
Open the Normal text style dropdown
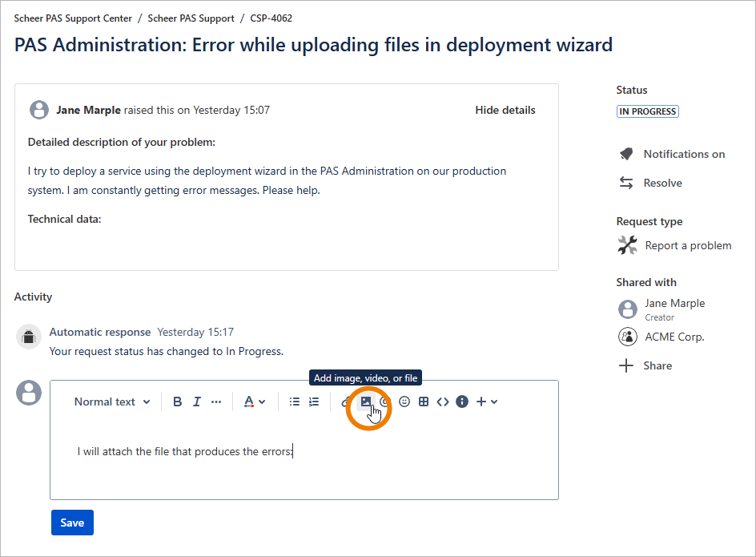(112, 402)
